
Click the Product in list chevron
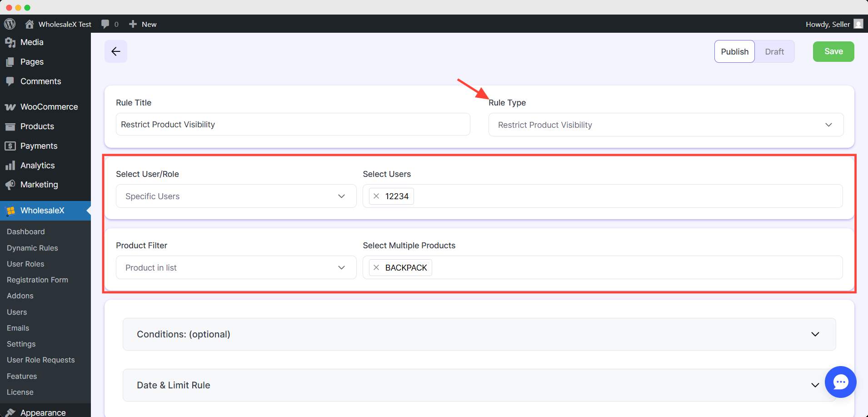(341, 267)
